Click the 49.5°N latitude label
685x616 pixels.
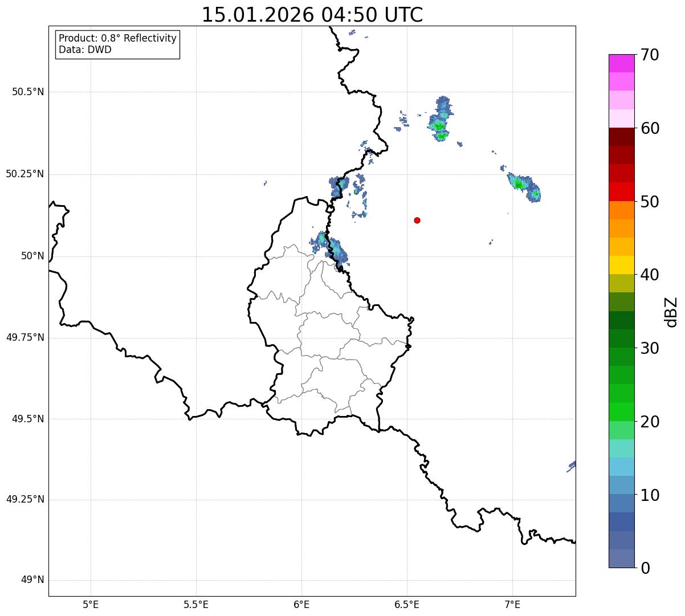[28, 419]
